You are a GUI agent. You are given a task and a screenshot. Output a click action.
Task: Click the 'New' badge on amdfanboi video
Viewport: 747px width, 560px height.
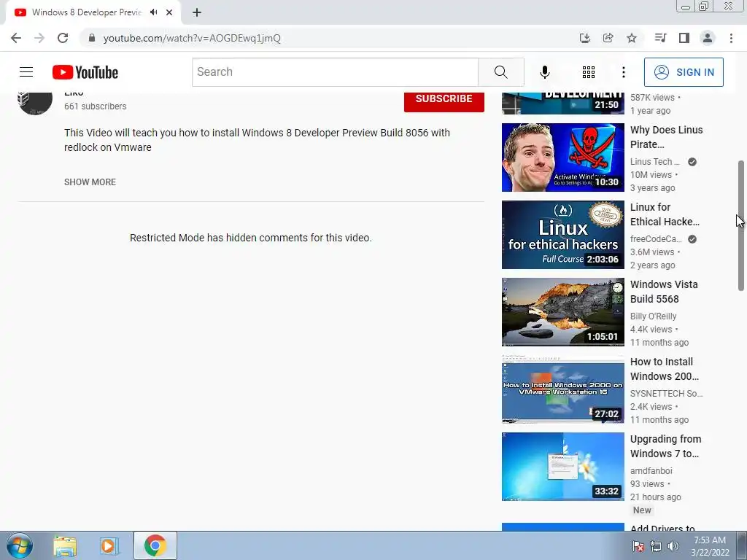pyautogui.click(x=642, y=510)
